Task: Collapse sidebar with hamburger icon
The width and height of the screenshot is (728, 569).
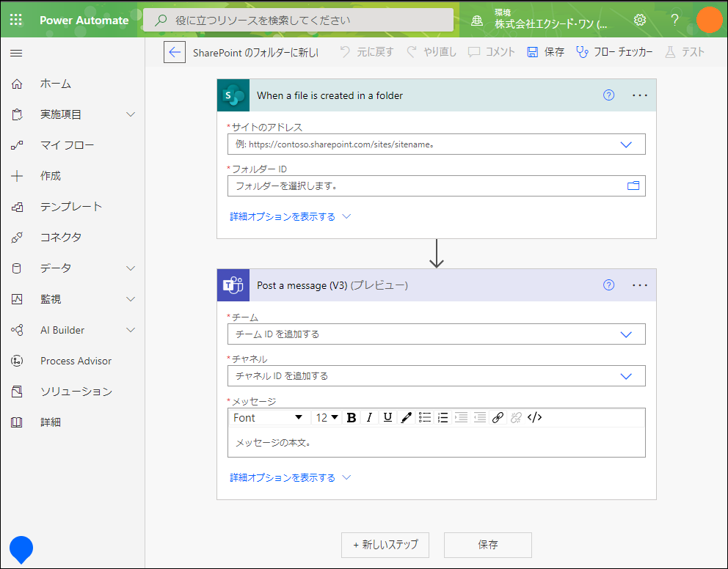Action: coord(16,53)
